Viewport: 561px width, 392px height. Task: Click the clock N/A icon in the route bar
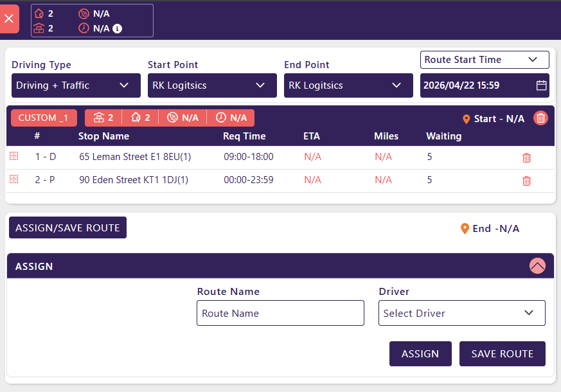coord(221,118)
